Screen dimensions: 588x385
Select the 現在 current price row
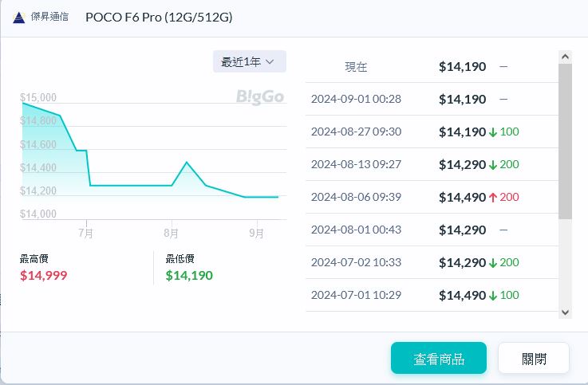click(x=431, y=67)
